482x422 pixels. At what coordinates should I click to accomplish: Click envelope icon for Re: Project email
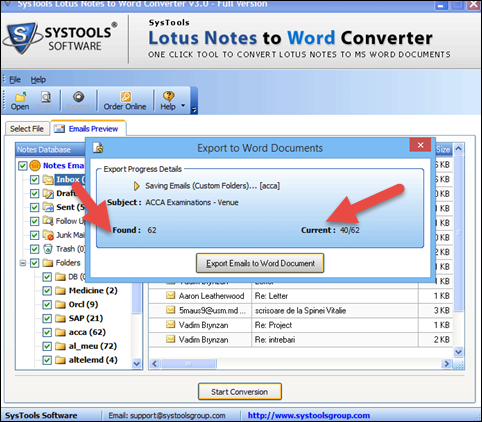[171, 324]
